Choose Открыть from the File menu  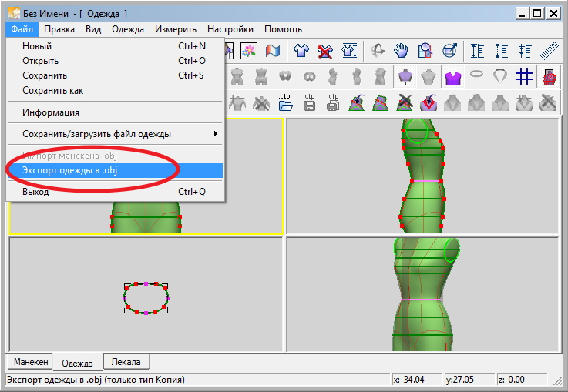coord(115,61)
